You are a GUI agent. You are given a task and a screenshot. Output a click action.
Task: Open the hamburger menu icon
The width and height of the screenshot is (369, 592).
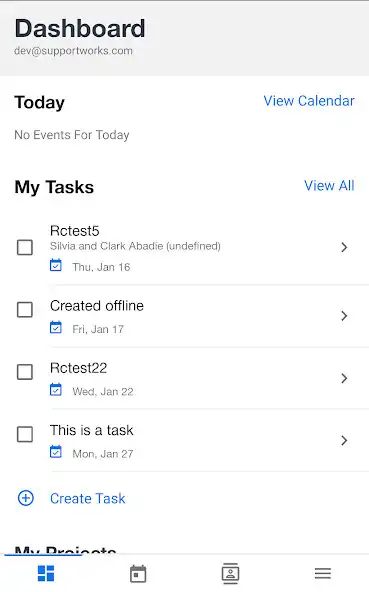coord(323,573)
